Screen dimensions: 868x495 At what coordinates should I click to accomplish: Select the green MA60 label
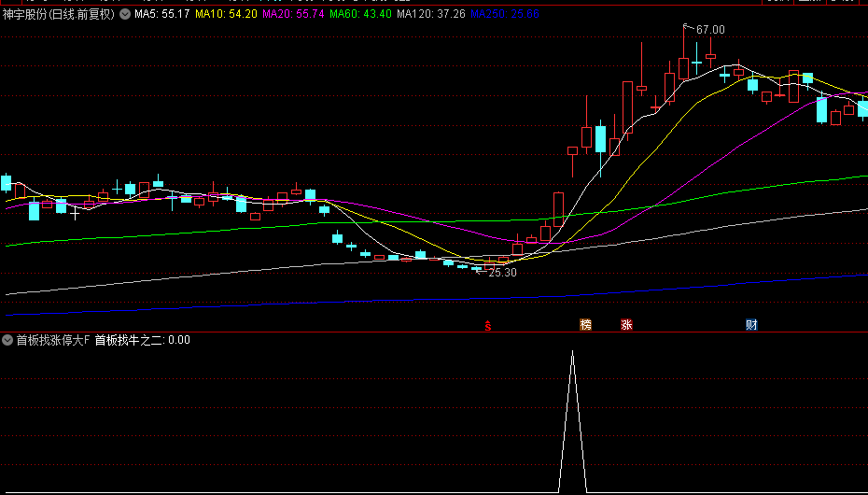click(x=361, y=15)
